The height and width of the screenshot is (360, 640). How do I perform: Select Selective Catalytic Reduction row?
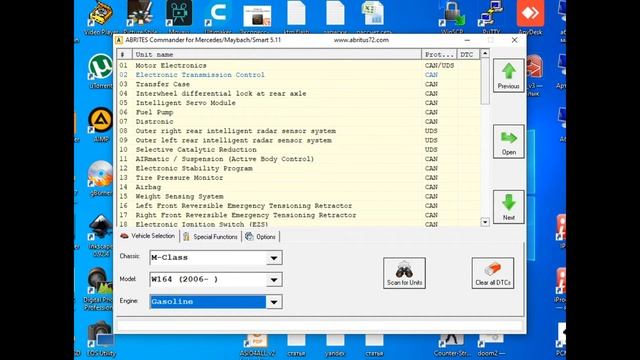tap(299, 150)
